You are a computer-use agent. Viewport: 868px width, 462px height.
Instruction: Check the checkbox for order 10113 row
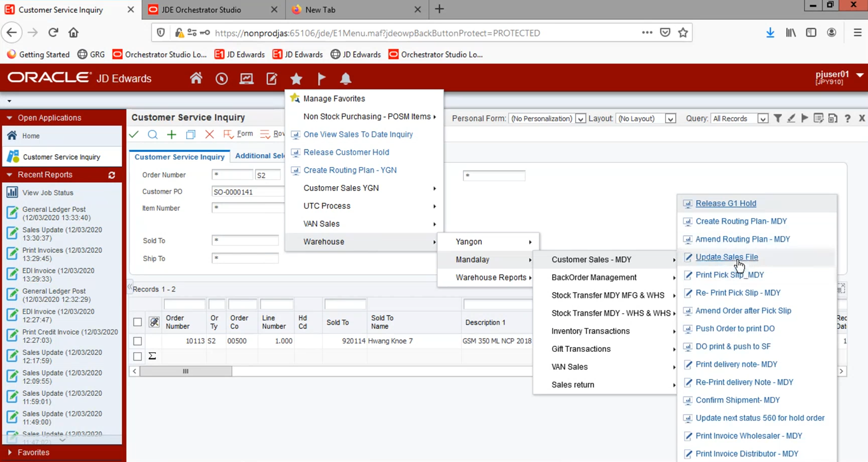pyautogui.click(x=138, y=341)
